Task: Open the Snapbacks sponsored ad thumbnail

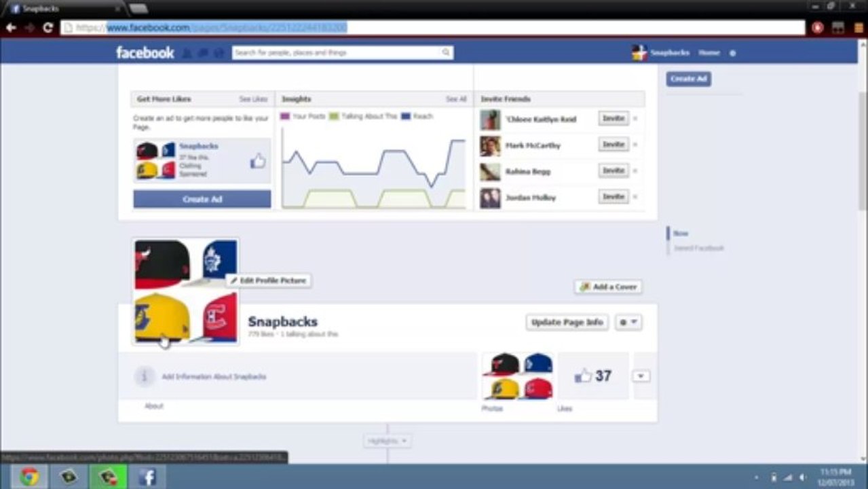Action: [155, 160]
